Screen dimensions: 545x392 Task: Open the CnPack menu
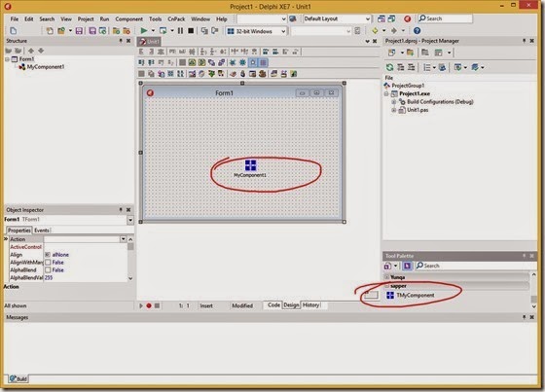click(176, 18)
